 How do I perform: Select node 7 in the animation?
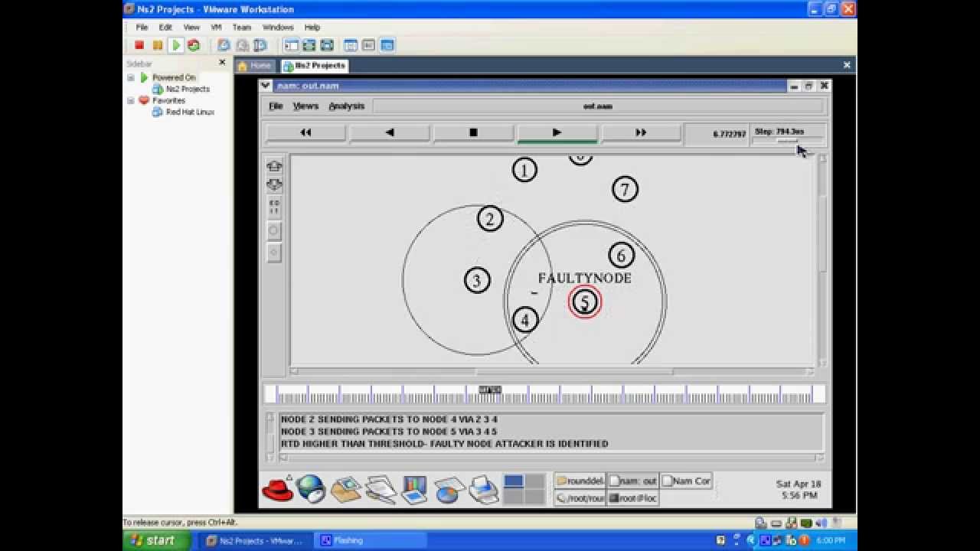[625, 189]
